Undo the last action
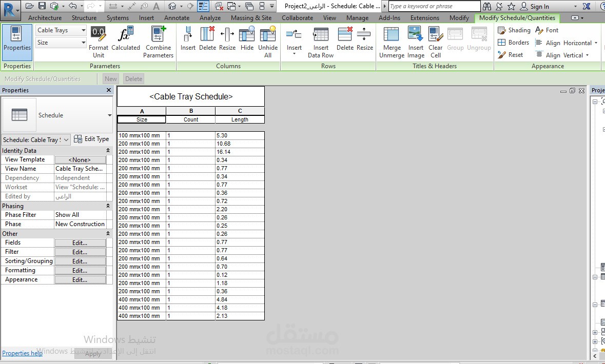Image resolution: width=605 pixels, height=364 pixels. (72, 6)
